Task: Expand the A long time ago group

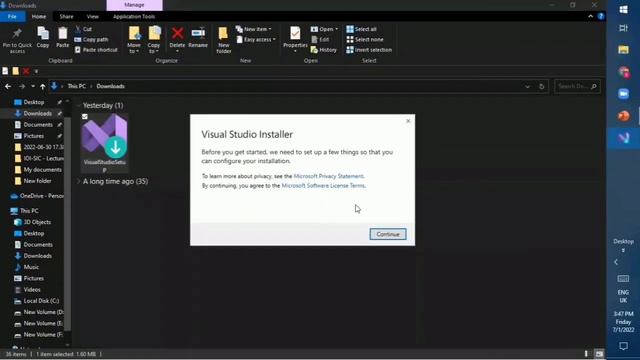Action: pos(78,181)
